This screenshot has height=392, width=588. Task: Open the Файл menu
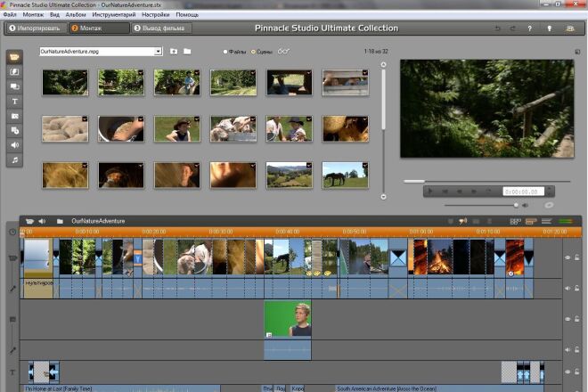click(x=10, y=14)
